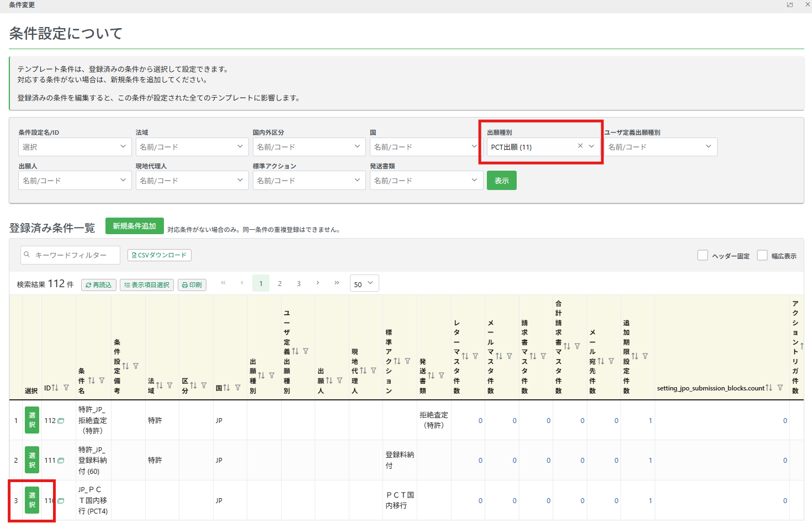Viewport: 812px width, 523px height.
Task: Click the 新規条件追加 button
Action: pos(134,226)
